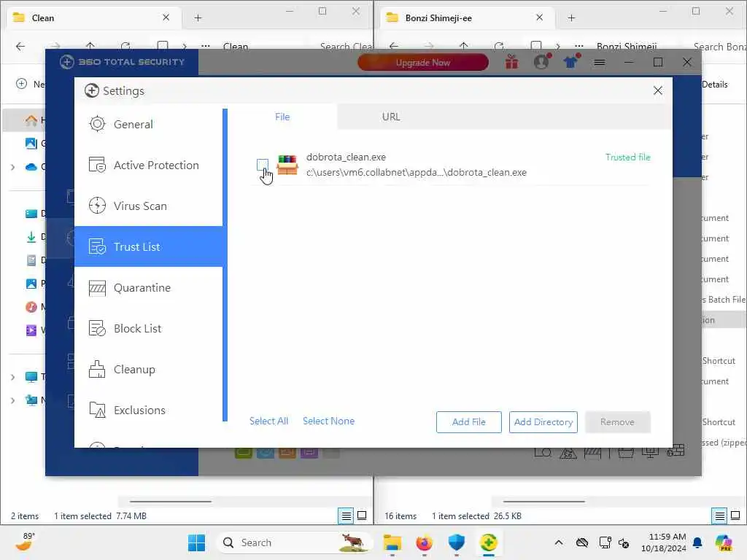The height and width of the screenshot is (560, 747).
Task: Go back in Bonzi Shimeji-ee window
Action: (x=393, y=46)
